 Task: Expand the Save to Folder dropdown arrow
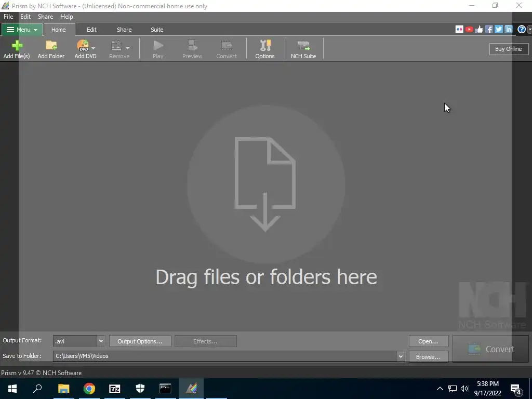pyautogui.click(x=401, y=356)
